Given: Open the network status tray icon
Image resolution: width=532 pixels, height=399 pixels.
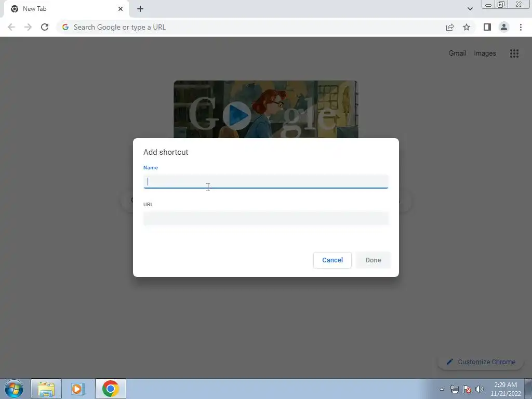Looking at the screenshot, I should point(454,389).
